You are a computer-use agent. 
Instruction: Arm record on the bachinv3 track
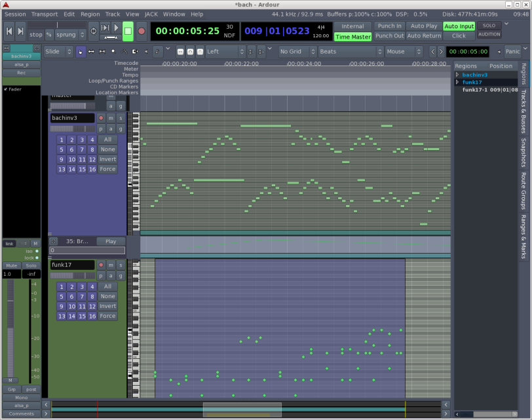click(101, 118)
